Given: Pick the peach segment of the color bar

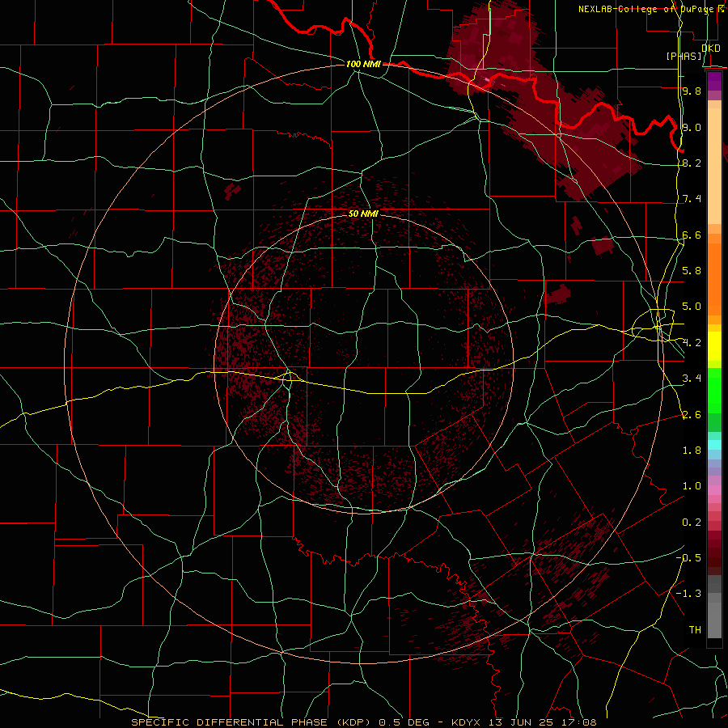Looking at the screenshot, I should point(714,166).
